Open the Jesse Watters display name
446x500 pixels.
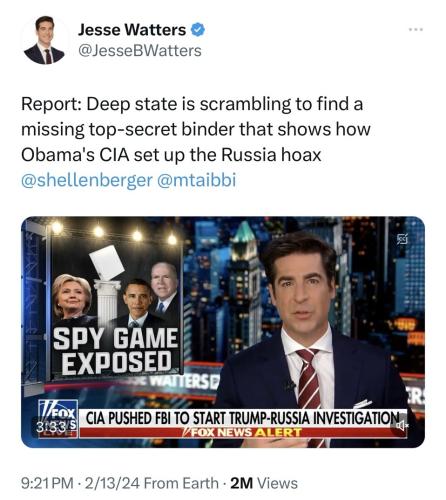[132, 30]
